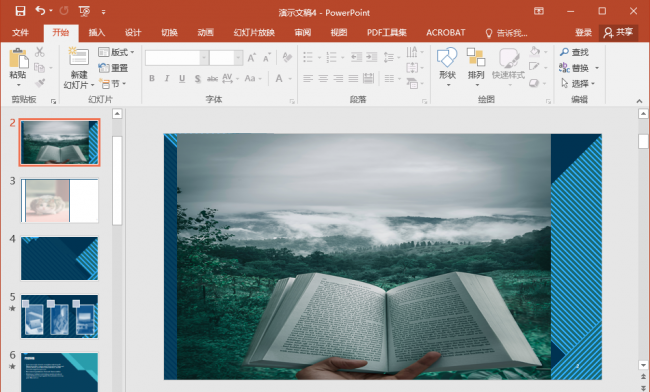The height and width of the screenshot is (392, 650).
Task: Toggle Align Left paragraph
Action: click(x=308, y=78)
